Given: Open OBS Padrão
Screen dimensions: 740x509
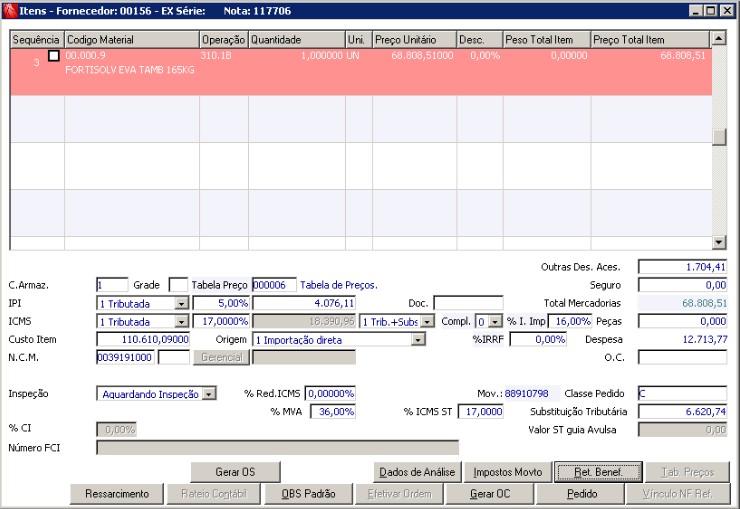Looking at the screenshot, I should (308, 493).
